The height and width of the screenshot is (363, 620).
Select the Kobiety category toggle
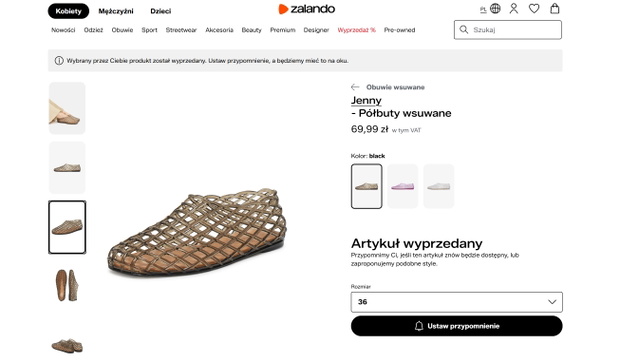click(x=68, y=11)
